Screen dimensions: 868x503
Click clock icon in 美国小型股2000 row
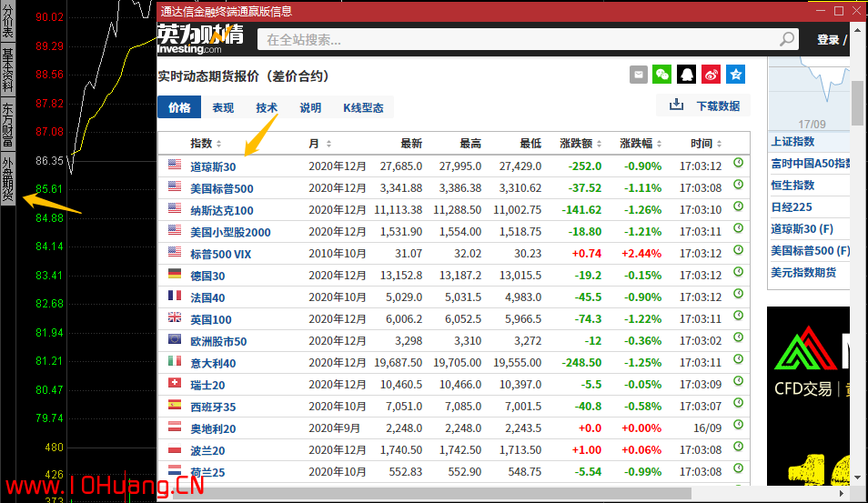tap(738, 228)
